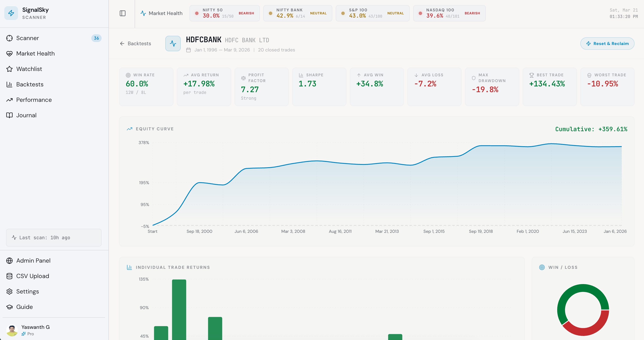Select Backtests in the sidebar menu

pyautogui.click(x=54, y=84)
